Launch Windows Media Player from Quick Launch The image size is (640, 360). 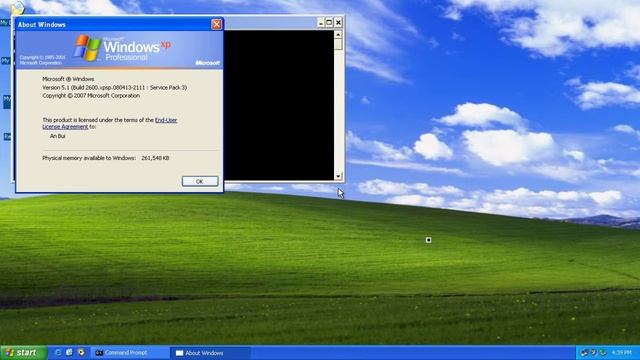point(81,352)
